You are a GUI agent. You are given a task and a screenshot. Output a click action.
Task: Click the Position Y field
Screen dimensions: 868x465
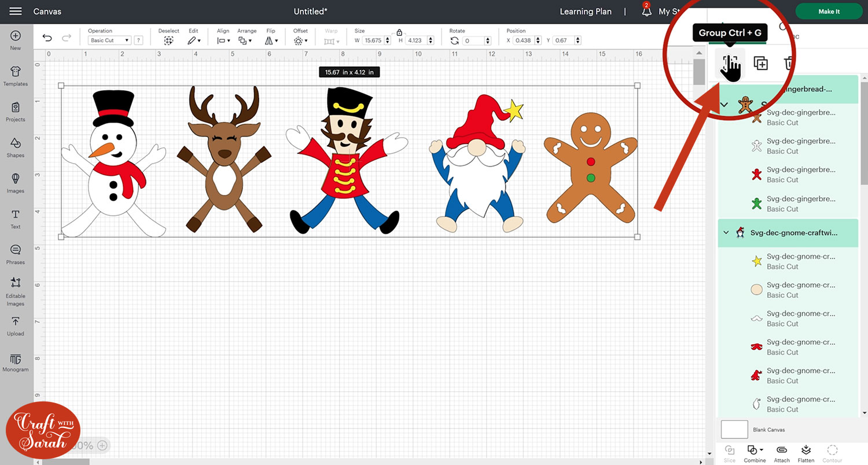click(564, 40)
